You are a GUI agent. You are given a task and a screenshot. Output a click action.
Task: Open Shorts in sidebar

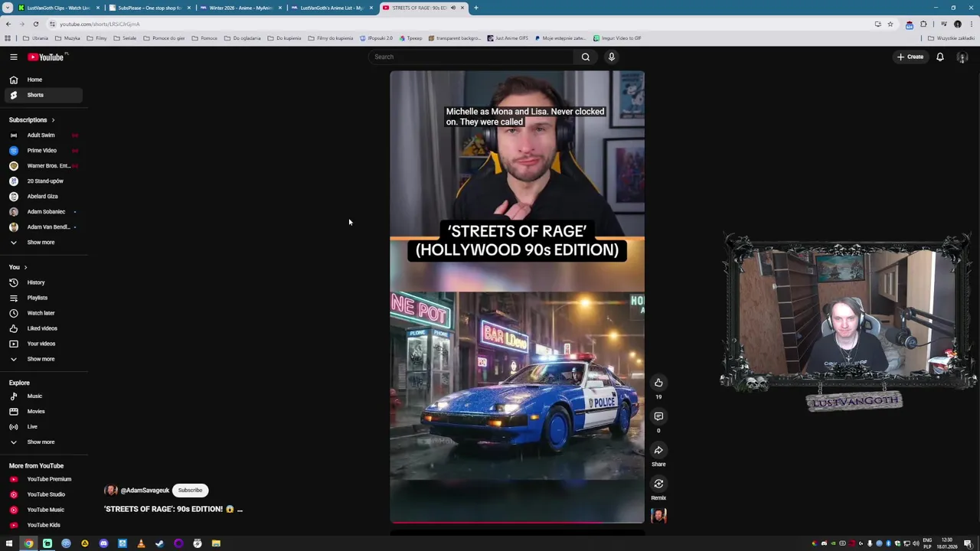(42, 95)
